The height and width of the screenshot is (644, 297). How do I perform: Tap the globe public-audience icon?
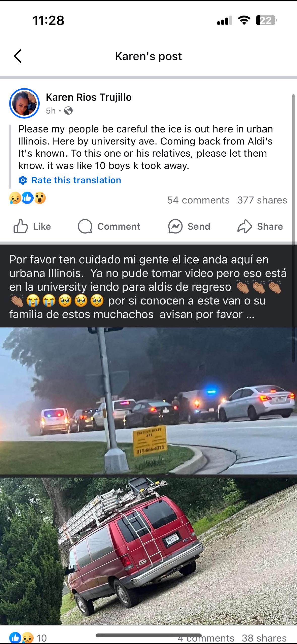tap(68, 111)
